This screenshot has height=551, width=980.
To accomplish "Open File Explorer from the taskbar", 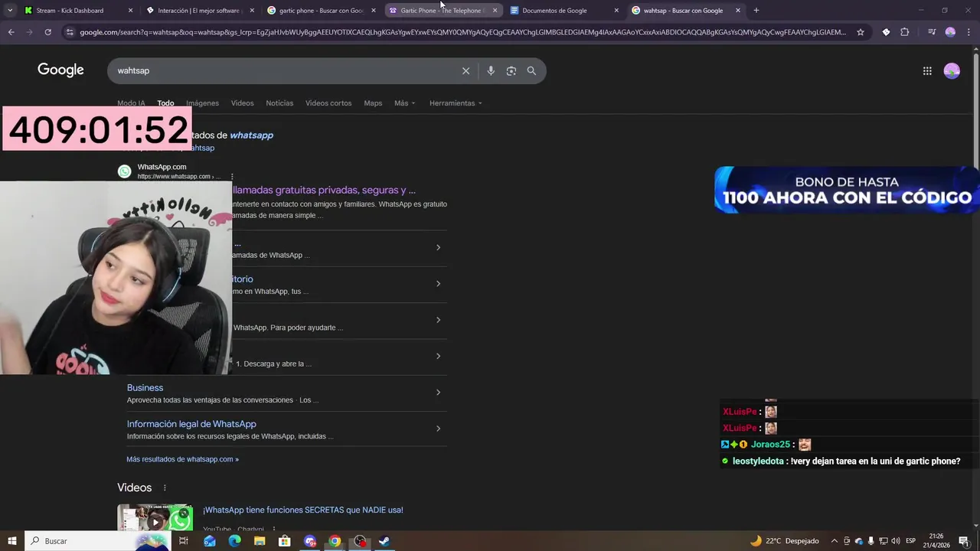I will (260, 541).
